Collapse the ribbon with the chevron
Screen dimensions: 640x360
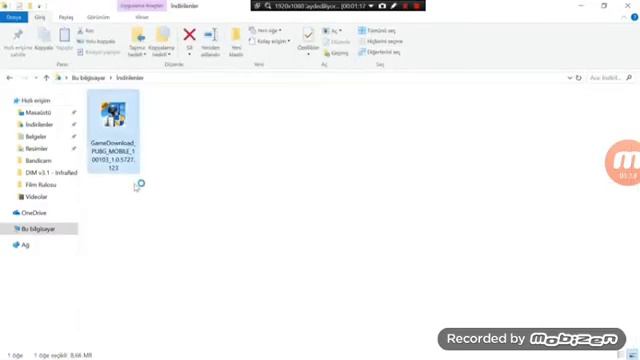click(x=624, y=17)
